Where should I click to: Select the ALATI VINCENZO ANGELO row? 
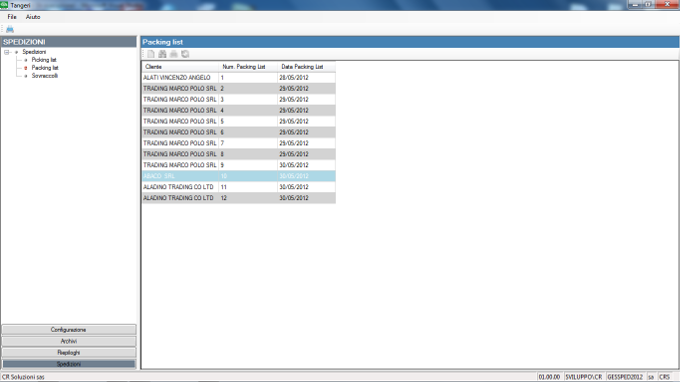[239, 78]
